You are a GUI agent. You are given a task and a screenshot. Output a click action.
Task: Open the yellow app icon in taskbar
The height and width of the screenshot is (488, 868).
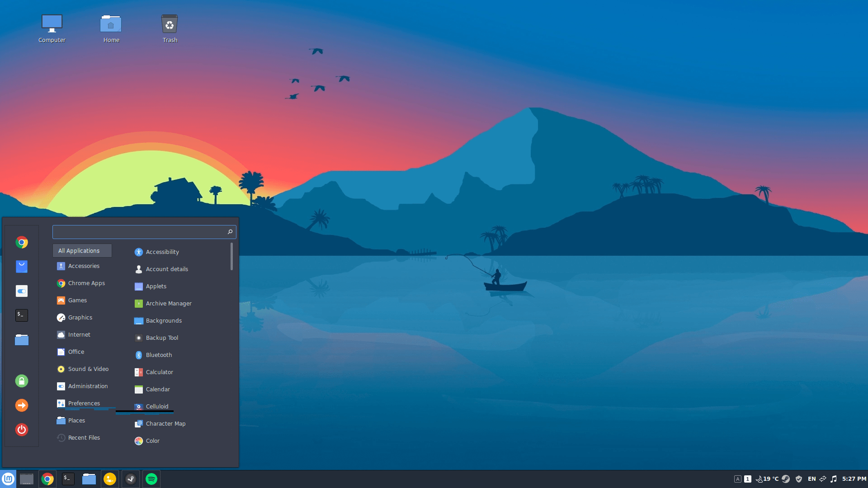pos(110,479)
